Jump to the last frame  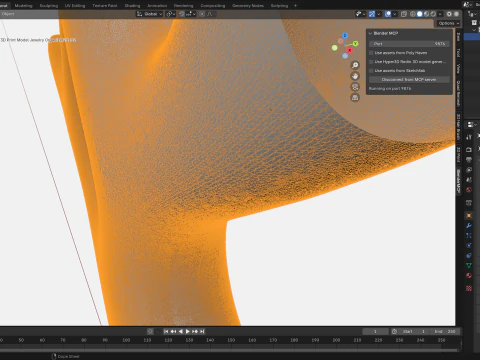click(x=202, y=331)
